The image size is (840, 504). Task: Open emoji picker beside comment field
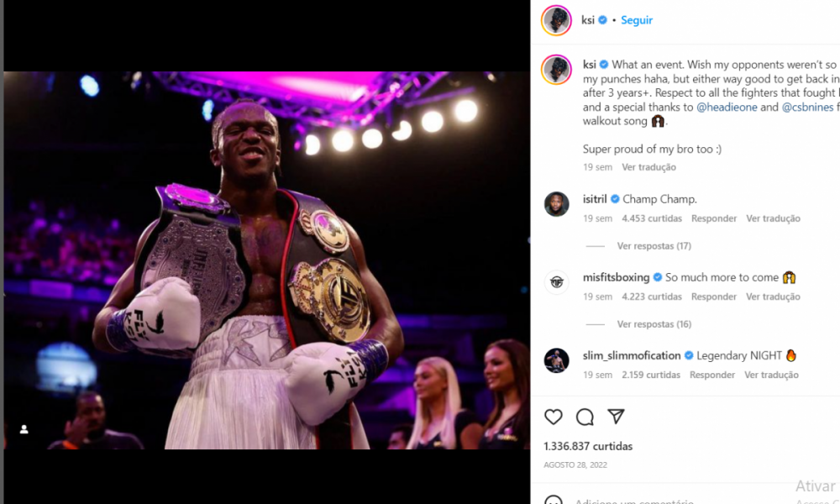pyautogui.click(x=554, y=501)
